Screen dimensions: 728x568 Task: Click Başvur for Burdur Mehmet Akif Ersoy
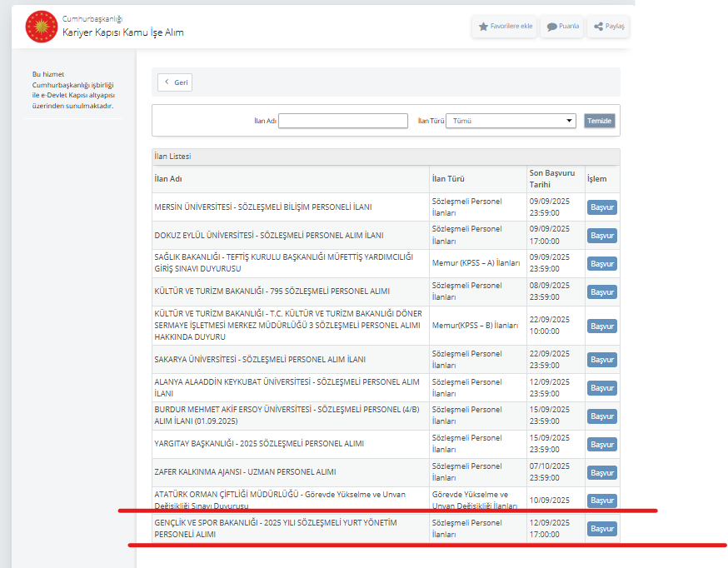601,416
